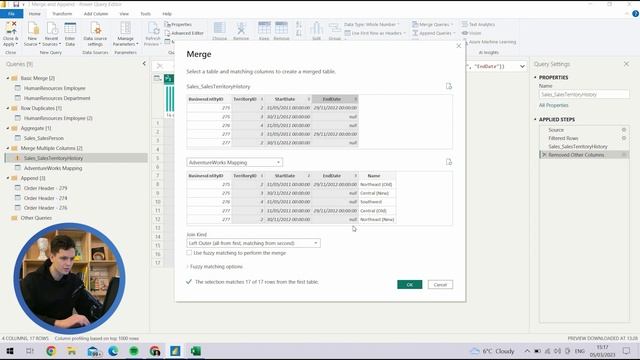Open Excel from the taskbar
Screen dimensions: 640x360
(196, 351)
